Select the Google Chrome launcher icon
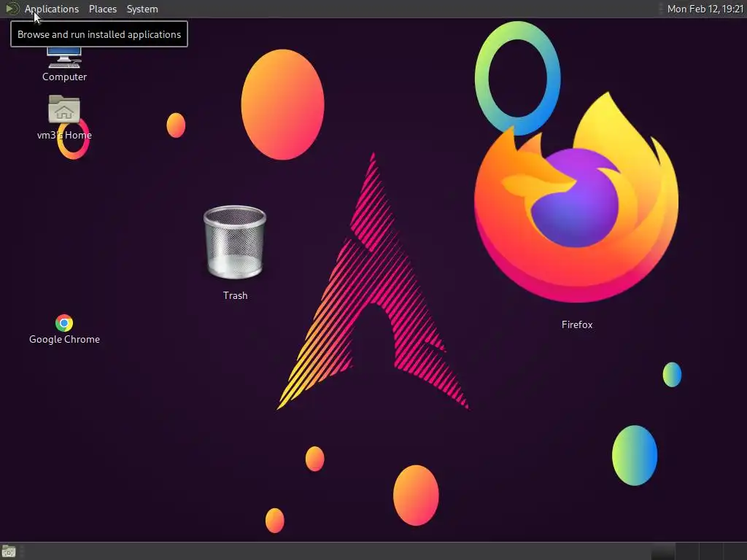The height and width of the screenshot is (560, 747). click(64, 323)
